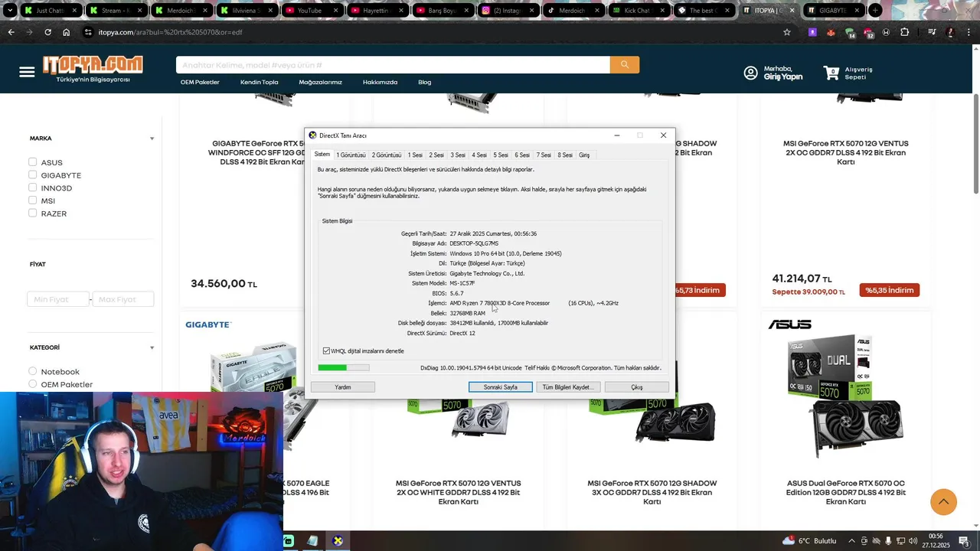Click the Yardım button in DirectX
Screen dimensions: 980x551
pyautogui.click(x=343, y=387)
